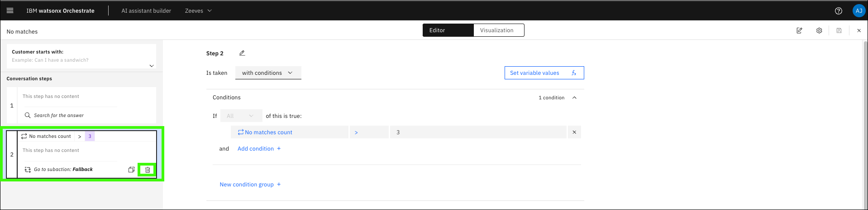Click the save action disk icon
The image size is (868, 210).
tap(839, 30)
